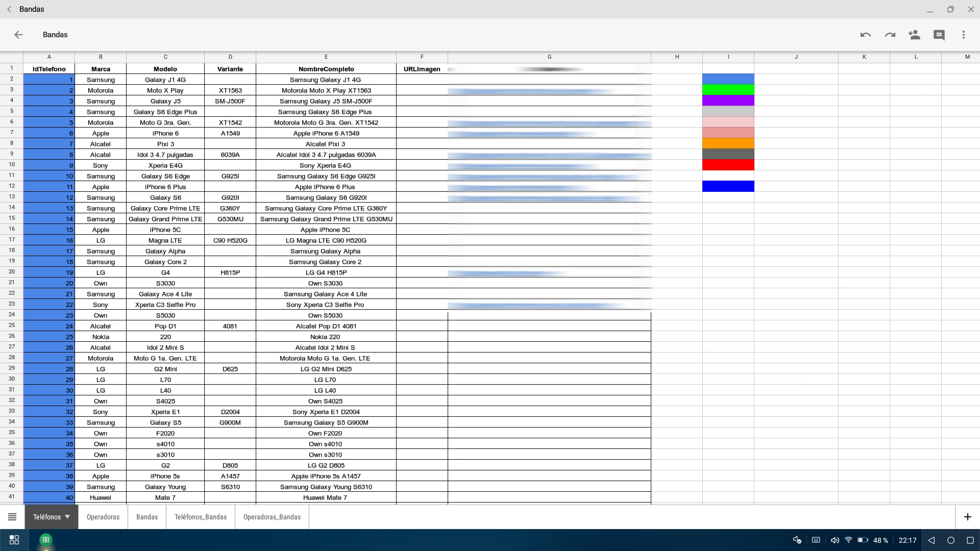Click cell containing Huawei Mate 7

coord(326,497)
